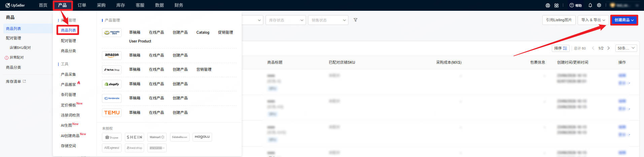This screenshot has width=644, height=157.
Task: Open AI生图 tool
Action: click(66, 125)
